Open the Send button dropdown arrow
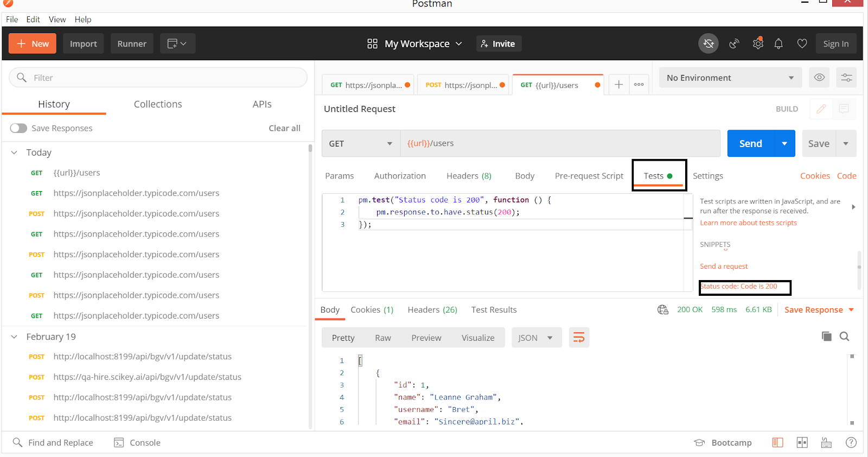 pos(784,143)
